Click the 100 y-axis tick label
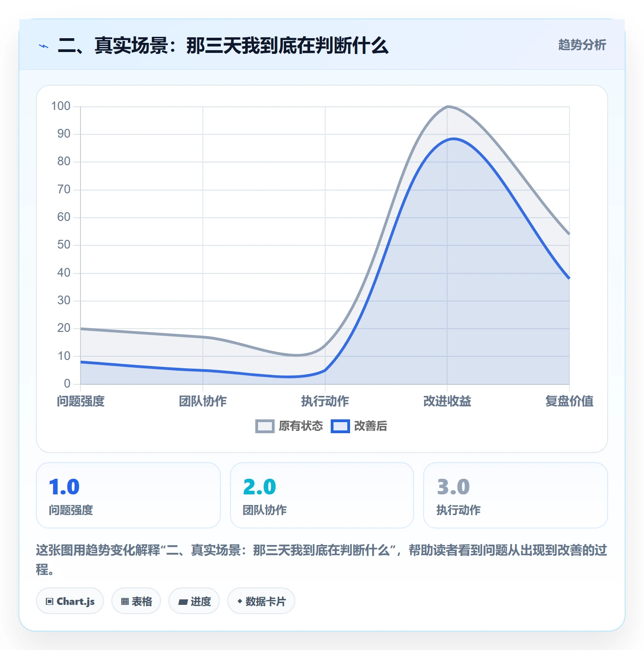This screenshot has width=644, height=650. click(61, 106)
